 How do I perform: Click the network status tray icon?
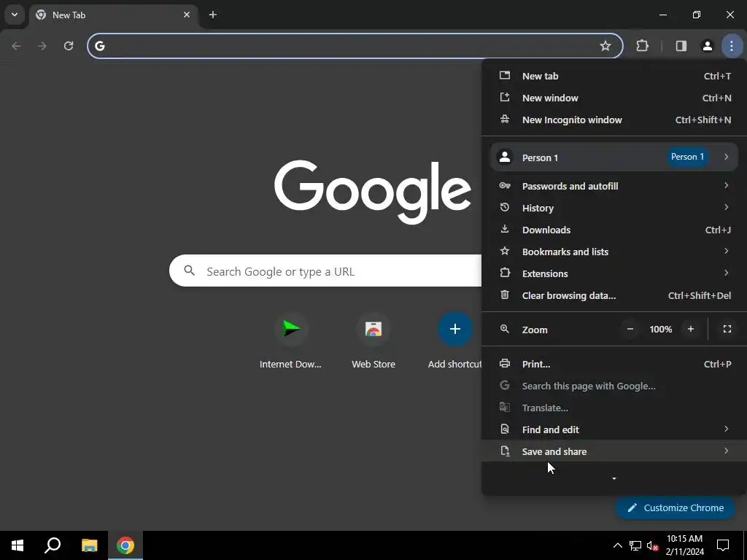[635, 545]
